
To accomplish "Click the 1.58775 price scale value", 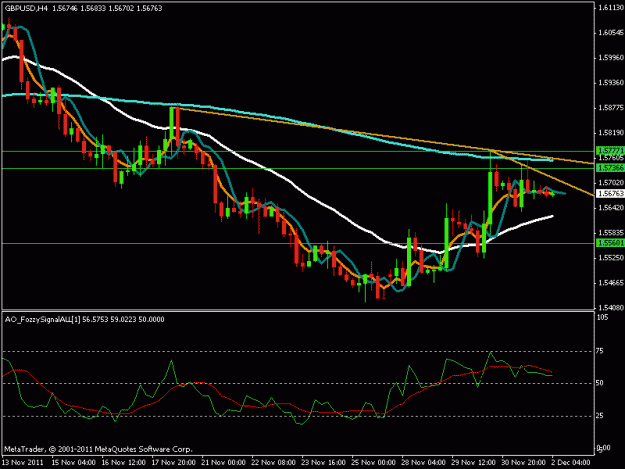I will [611, 108].
